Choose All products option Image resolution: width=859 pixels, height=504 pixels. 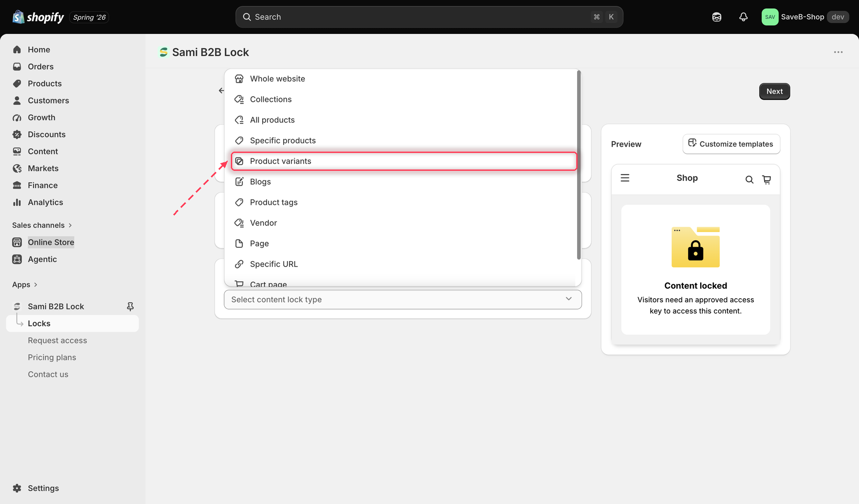click(x=404, y=120)
